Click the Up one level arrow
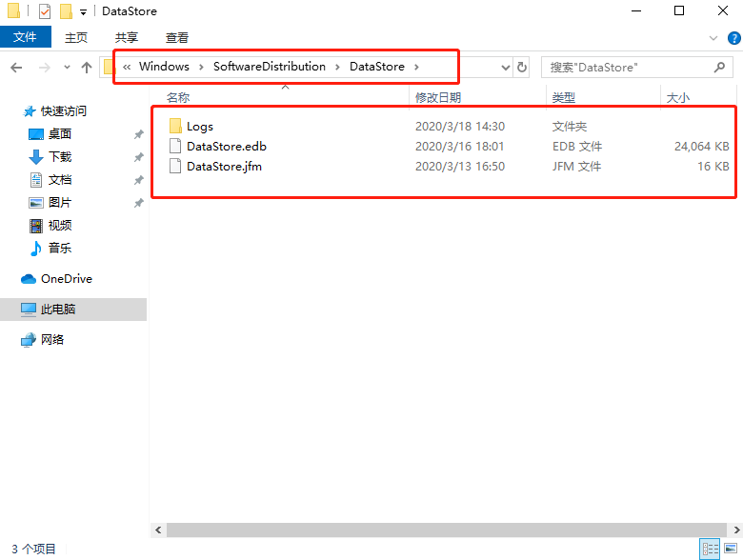The width and height of the screenshot is (743, 560). tap(87, 68)
